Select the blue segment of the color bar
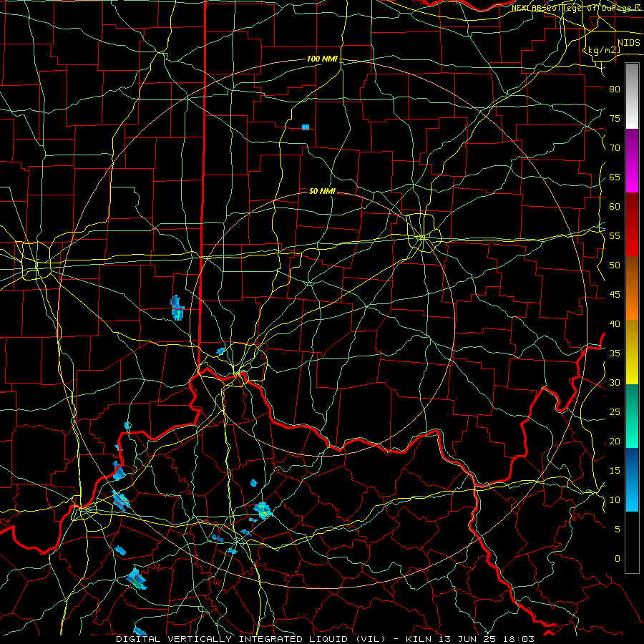Screen dimensions: 644x644 (632, 479)
